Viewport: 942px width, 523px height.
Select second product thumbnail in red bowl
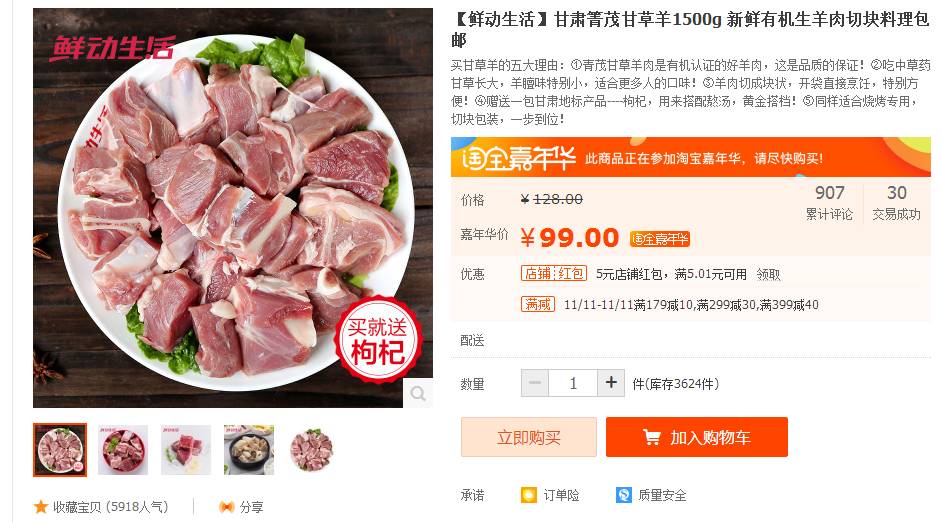(x=123, y=450)
